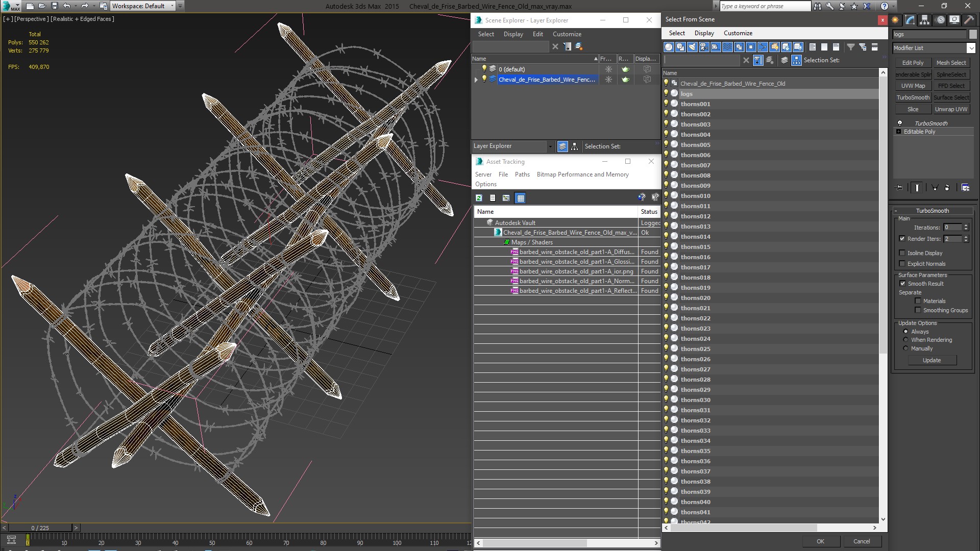Click Sort by Layer icon in Select From Scene

pos(785,60)
